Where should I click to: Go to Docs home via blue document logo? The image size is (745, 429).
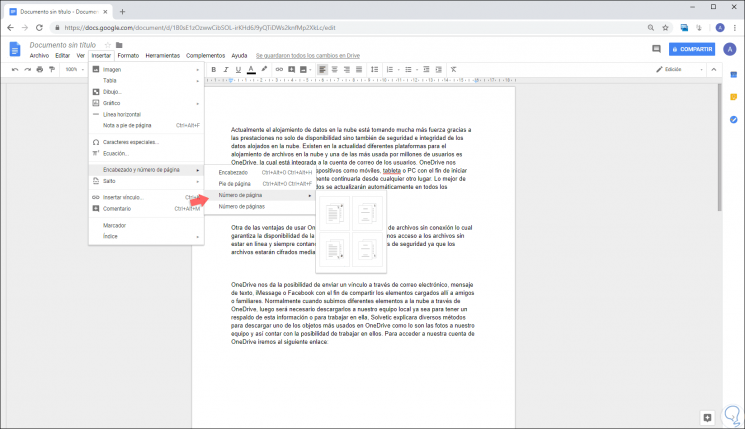(15, 49)
